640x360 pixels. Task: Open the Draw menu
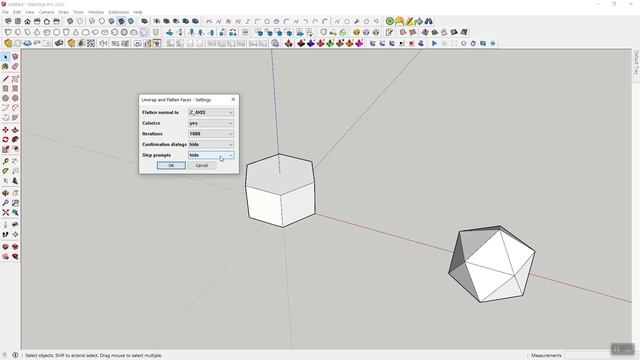[63, 12]
